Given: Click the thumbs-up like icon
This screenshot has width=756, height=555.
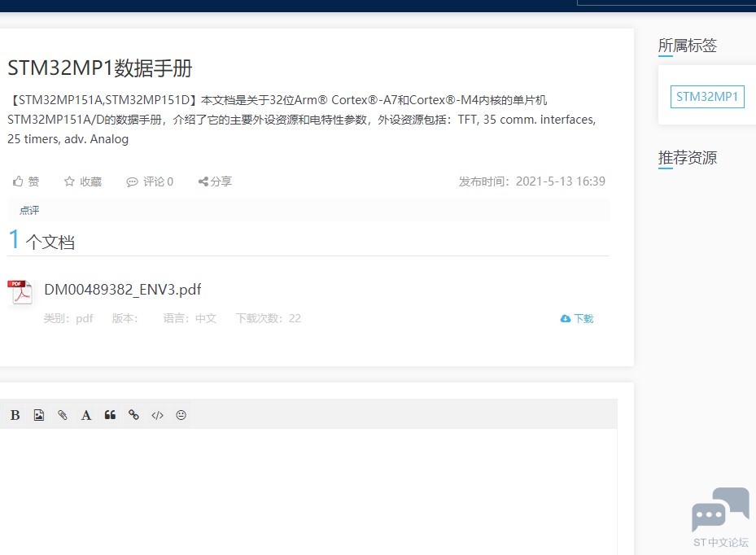Looking at the screenshot, I should [x=18, y=181].
